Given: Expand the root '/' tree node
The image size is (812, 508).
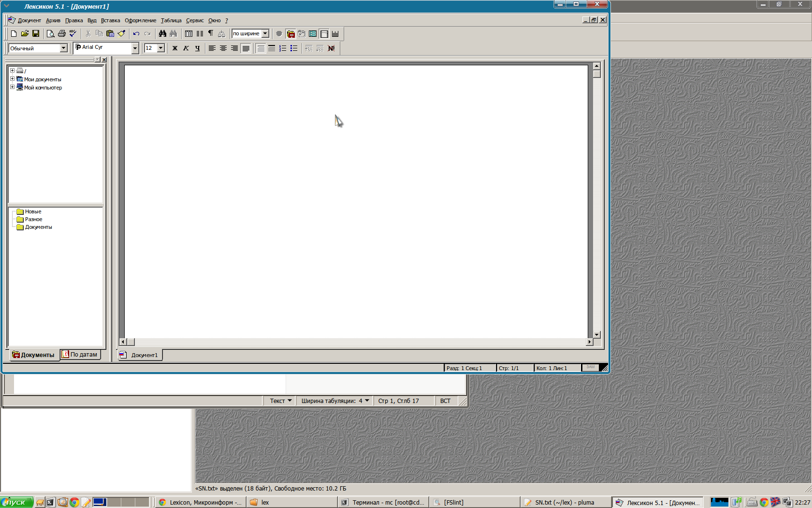Looking at the screenshot, I should (12, 71).
